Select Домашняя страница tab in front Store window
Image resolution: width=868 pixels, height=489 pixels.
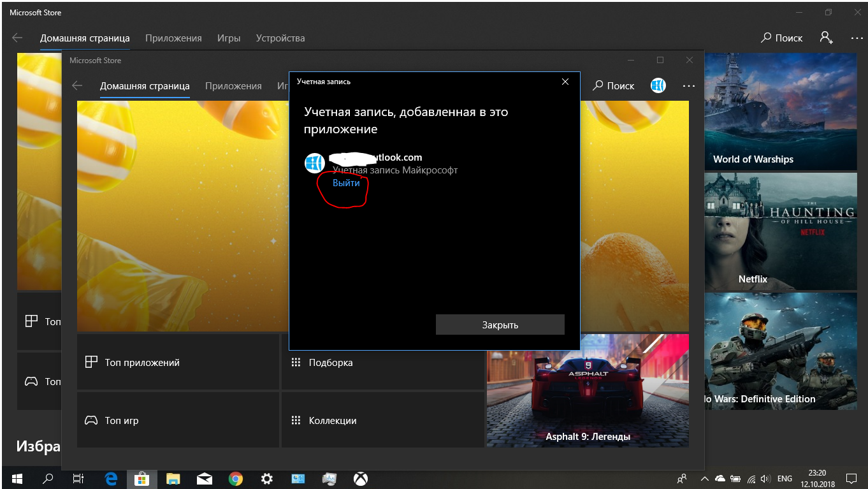point(145,85)
